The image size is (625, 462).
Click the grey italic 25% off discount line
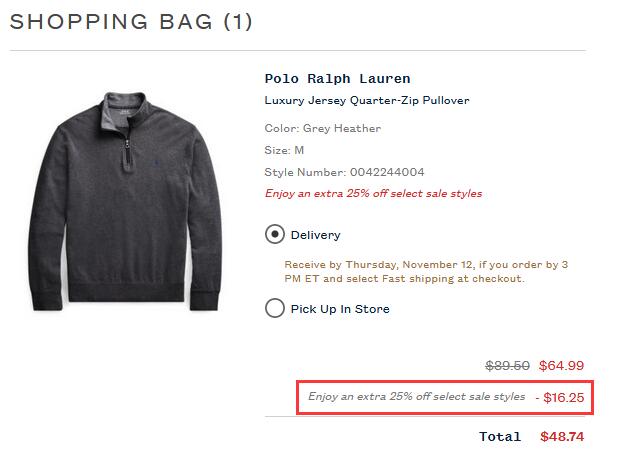coord(416,397)
